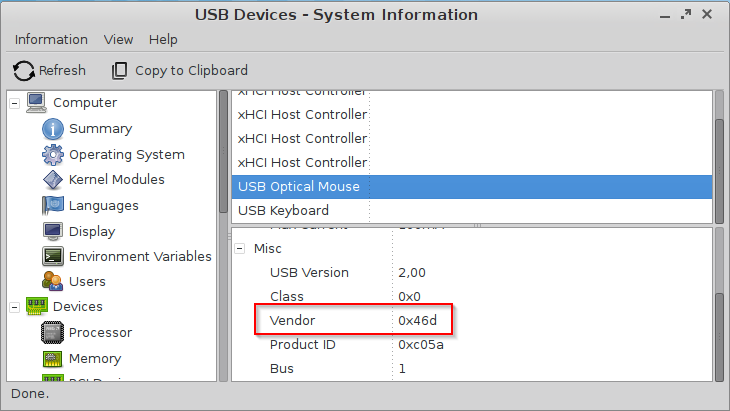Open the Summary info icon
This screenshot has height=411, width=730.
pos(53,129)
